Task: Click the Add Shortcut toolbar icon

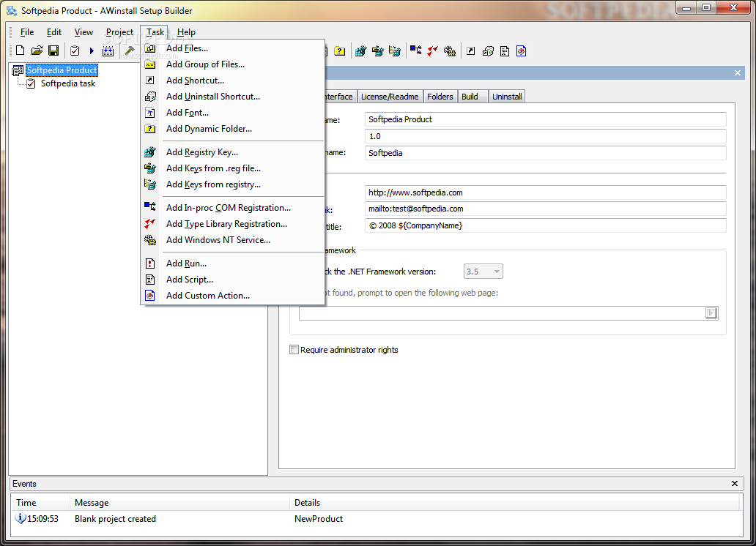Action: tap(470, 51)
